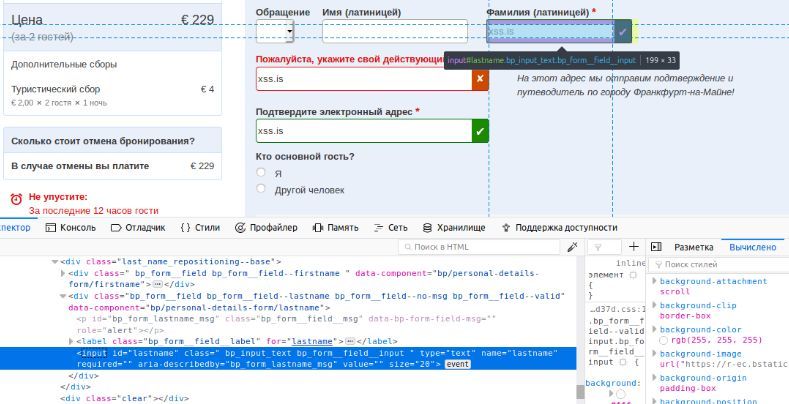Screen dimensions: 789x404
Task: Click the 'Дополнительные сборы' text
Action: 64,64
